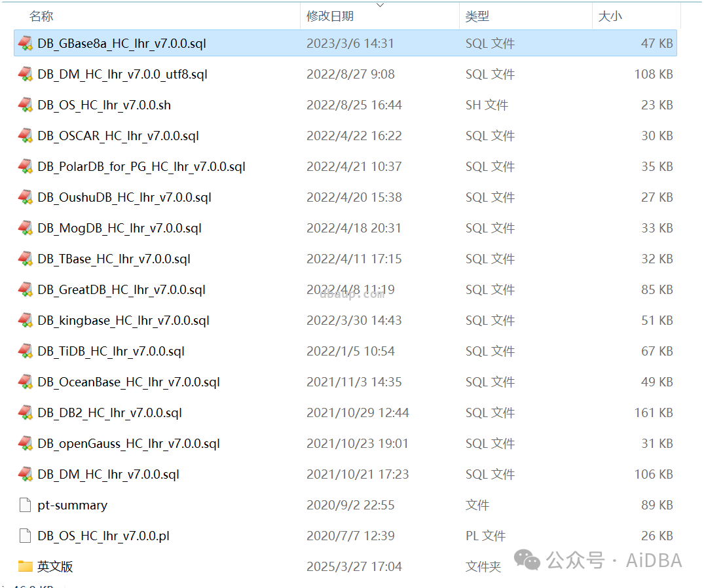Screen dimensions: 704x588
Task: Click the 文件夹 type cell
Action: (x=483, y=566)
